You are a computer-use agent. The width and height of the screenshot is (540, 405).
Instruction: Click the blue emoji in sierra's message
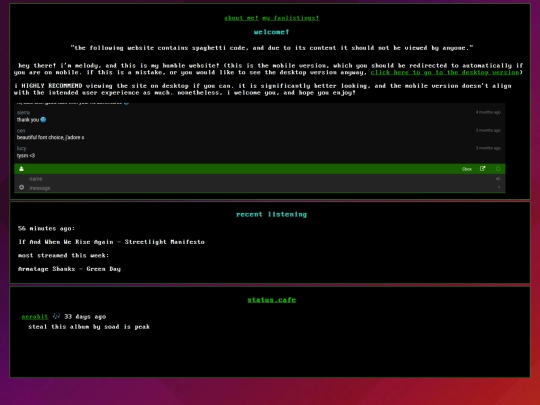click(43, 120)
